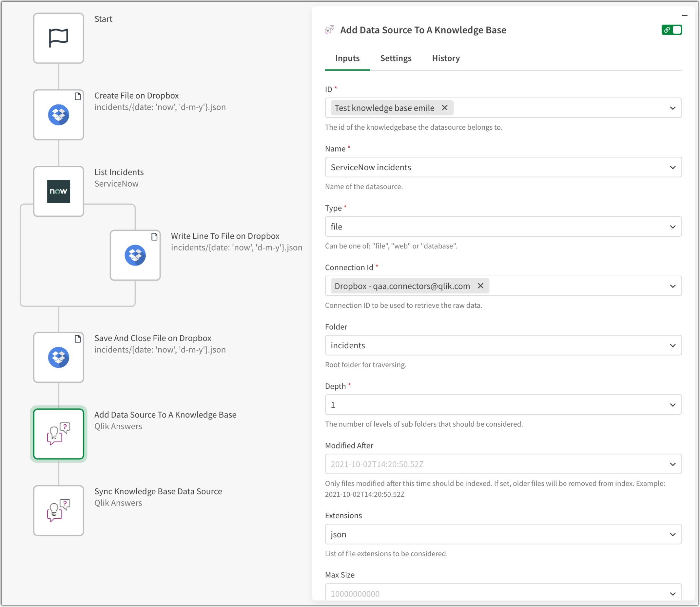Viewport: 700px width, 607px height.
Task: Toggle the green link switch in panel corner
Action: pos(672,30)
